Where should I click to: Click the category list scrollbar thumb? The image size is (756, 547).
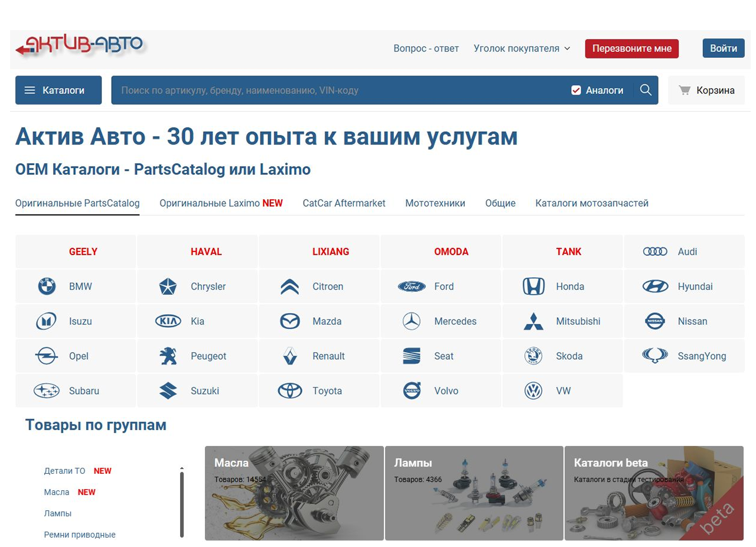click(x=182, y=504)
